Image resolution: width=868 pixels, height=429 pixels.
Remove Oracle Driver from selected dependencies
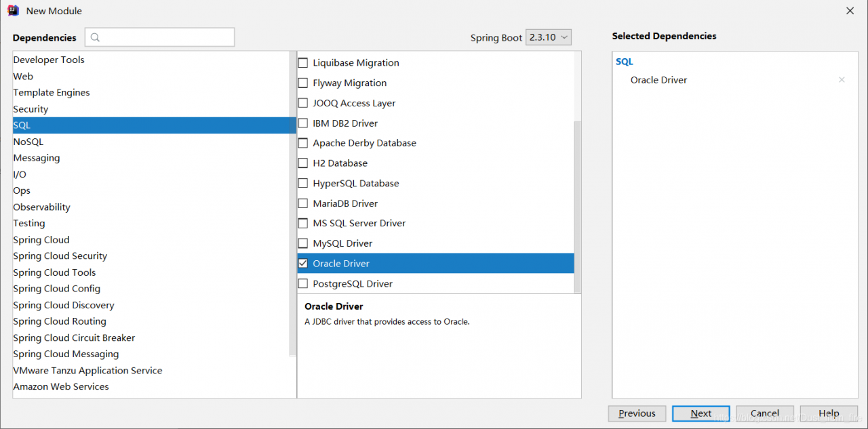click(842, 80)
